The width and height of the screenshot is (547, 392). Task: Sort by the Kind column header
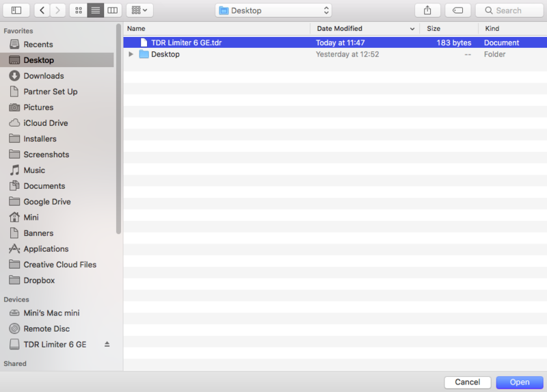512,28
